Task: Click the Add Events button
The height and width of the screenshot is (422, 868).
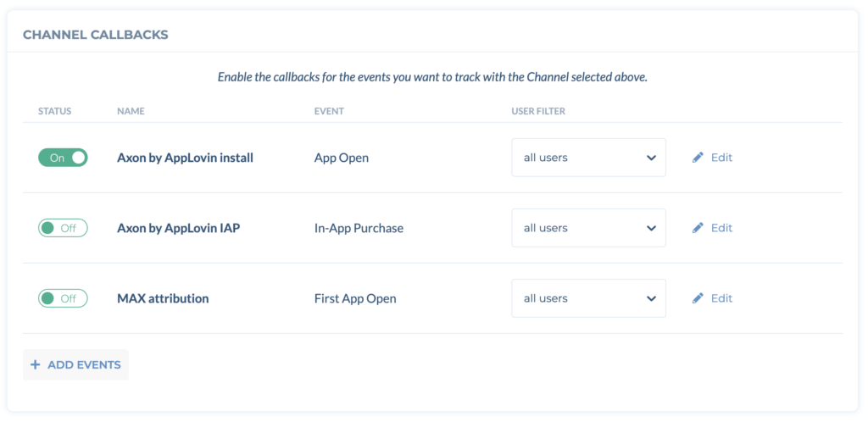Action: click(x=75, y=364)
